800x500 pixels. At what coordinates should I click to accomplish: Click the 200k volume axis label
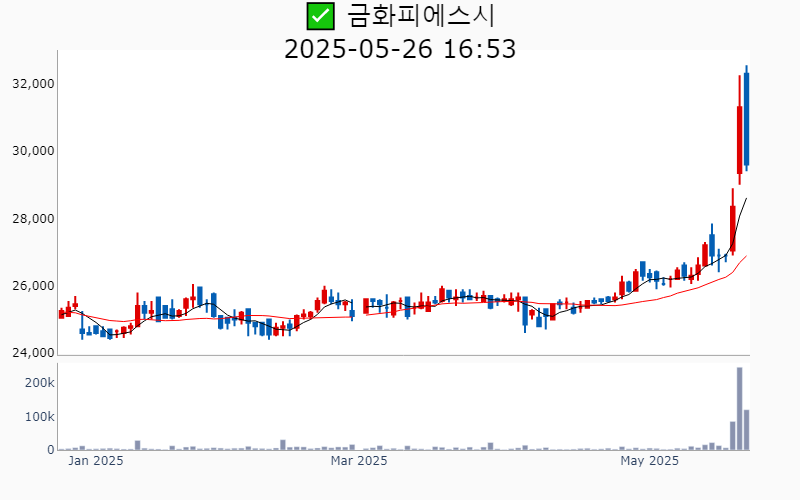coord(40,383)
